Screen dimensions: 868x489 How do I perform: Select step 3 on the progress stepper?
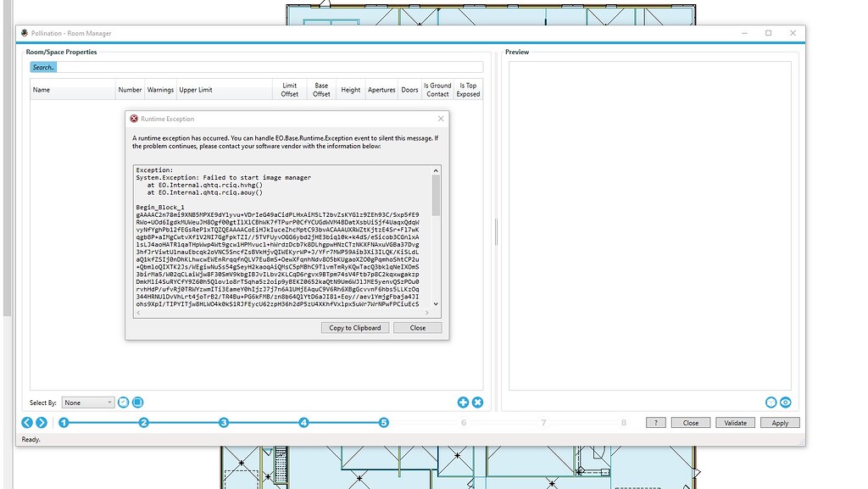(x=224, y=422)
